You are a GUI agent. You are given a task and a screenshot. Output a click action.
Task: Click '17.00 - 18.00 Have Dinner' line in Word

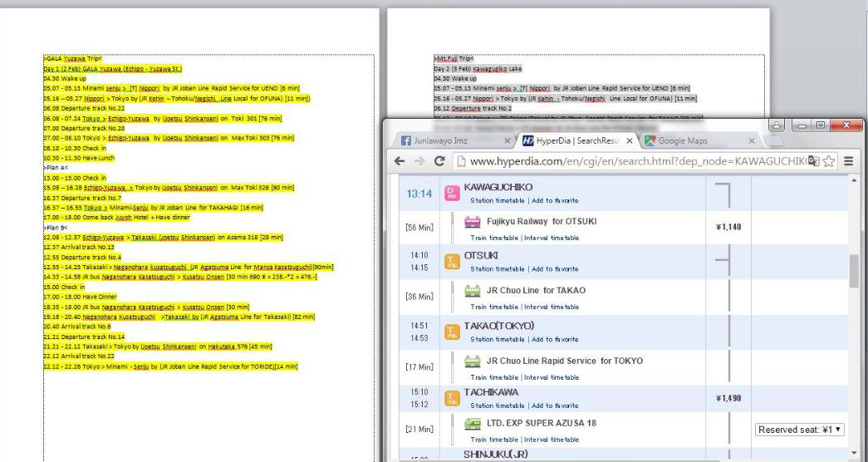81,297
